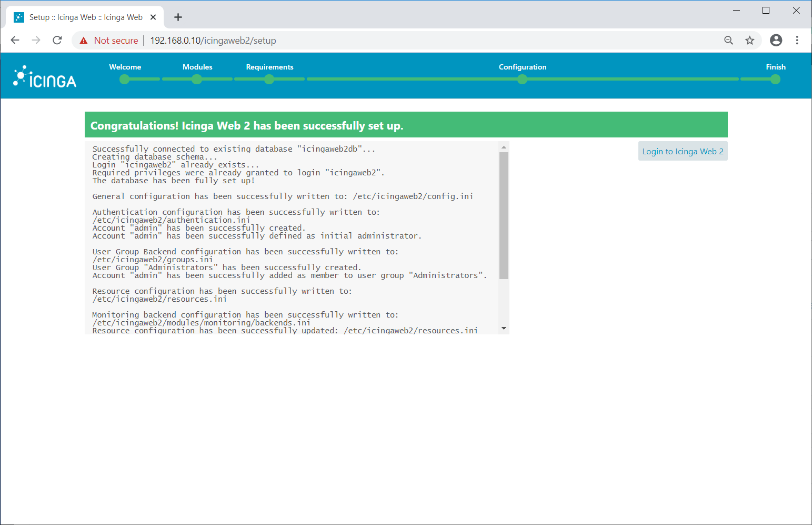Go to the Configuration wizard step
The width and height of the screenshot is (812, 525).
coord(523,67)
